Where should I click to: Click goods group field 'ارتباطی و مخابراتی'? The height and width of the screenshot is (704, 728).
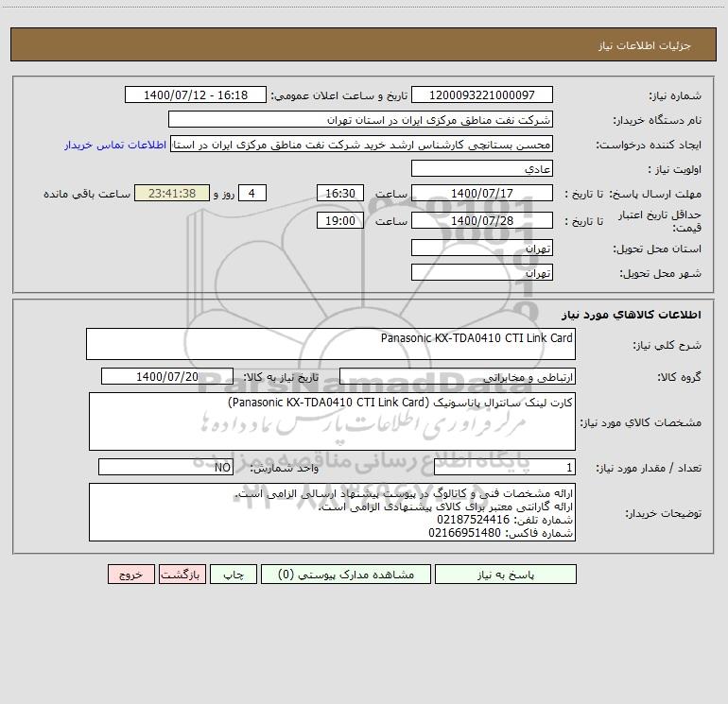458,376
